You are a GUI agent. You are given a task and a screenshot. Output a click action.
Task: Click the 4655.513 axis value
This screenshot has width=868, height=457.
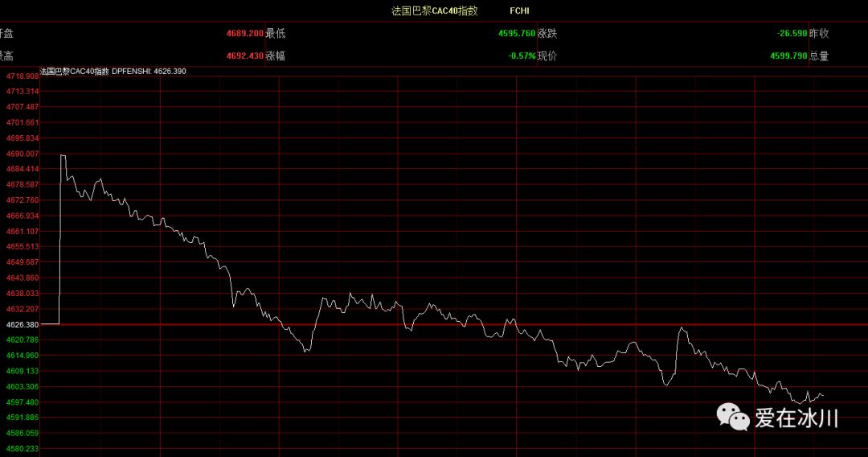(23, 246)
